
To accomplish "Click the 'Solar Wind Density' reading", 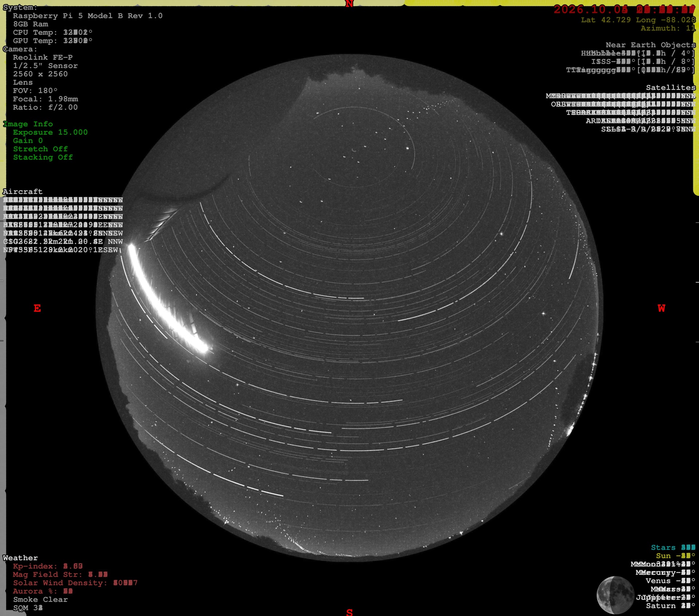I will 75,583.
